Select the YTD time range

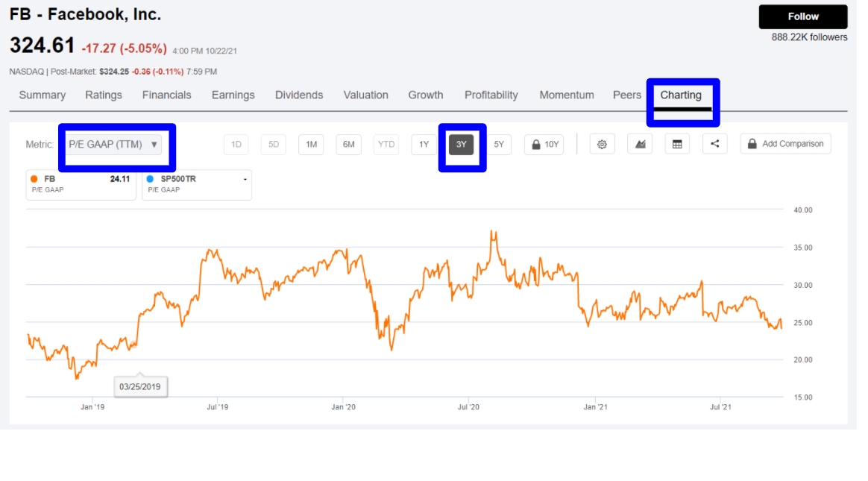pyautogui.click(x=386, y=145)
